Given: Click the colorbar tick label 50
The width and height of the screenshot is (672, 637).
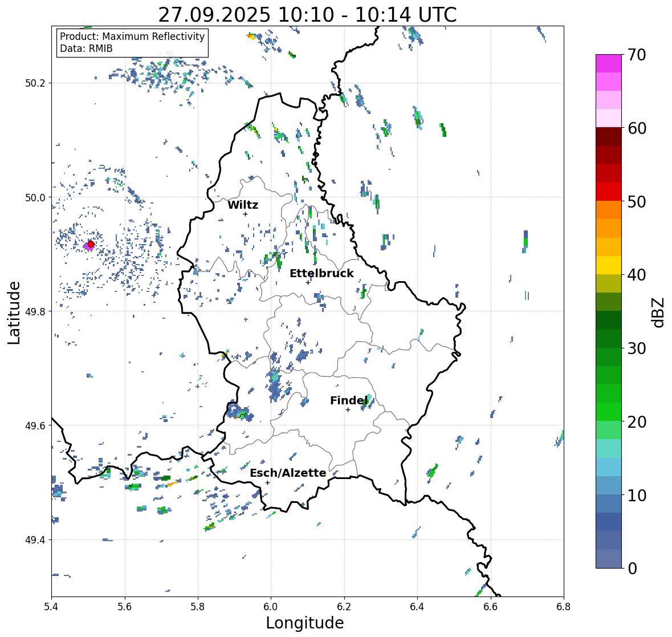Looking at the screenshot, I should pos(637,201).
